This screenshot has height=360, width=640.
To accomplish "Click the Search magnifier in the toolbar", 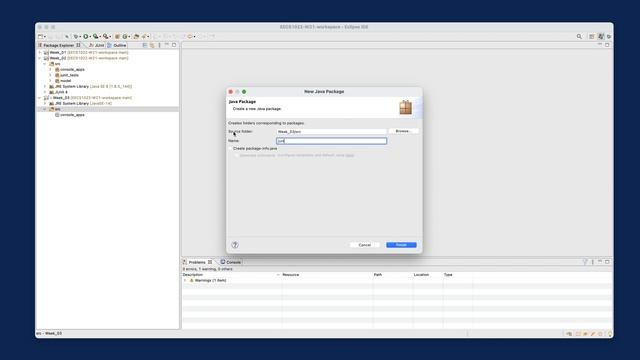I will coord(579,36).
